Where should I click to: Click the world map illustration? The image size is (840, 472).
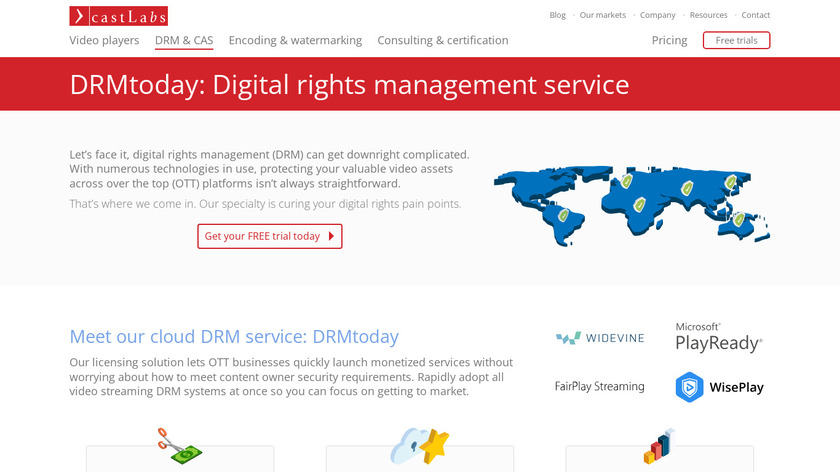point(632,206)
